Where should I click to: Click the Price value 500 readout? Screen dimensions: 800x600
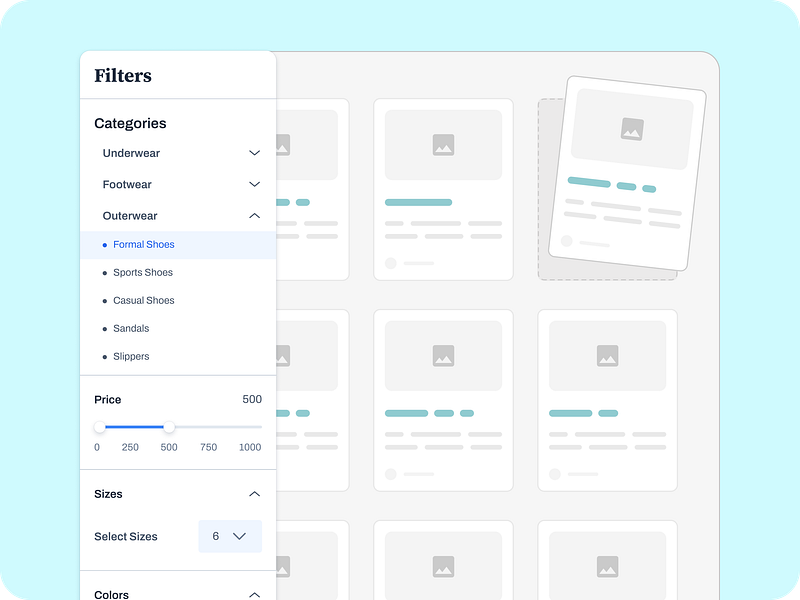point(252,399)
